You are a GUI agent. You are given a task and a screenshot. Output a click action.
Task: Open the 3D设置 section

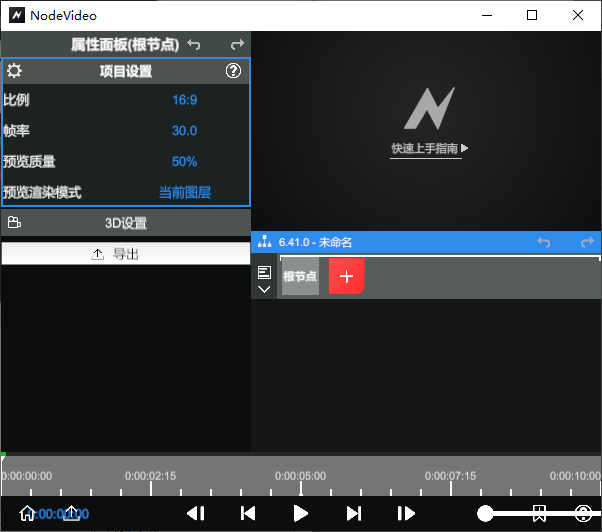click(x=126, y=223)
